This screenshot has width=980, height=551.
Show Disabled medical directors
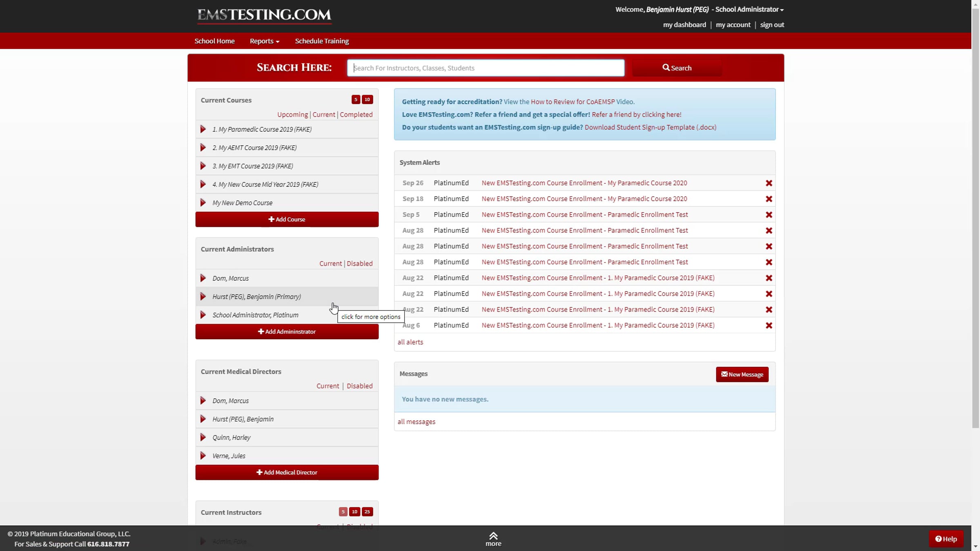click(x=359, y=386)
